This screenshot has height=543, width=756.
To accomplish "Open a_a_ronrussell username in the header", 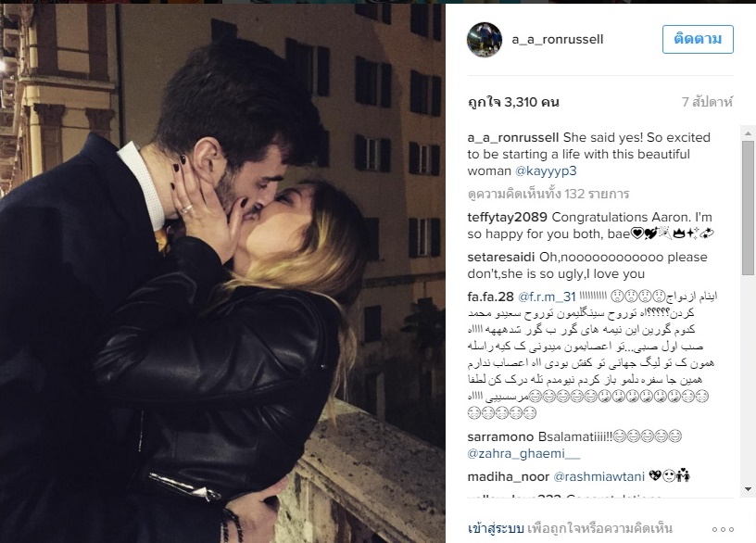I will click(x=558, y=40).
